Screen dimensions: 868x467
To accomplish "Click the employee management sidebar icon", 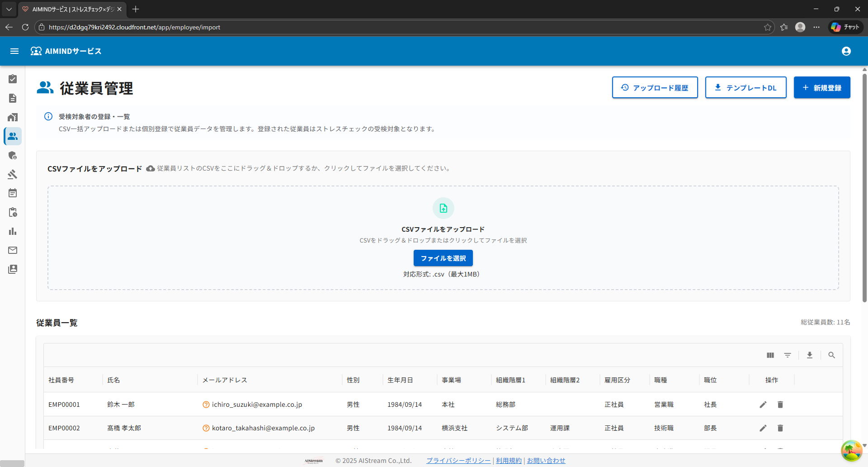I will [x=13, y=136].
